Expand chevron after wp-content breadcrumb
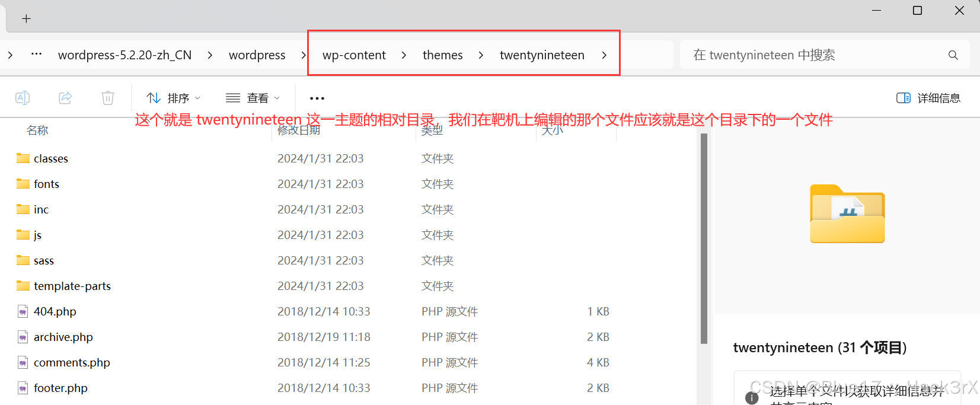This screenshot has height=405, width=980. click(x=404, y=55)
